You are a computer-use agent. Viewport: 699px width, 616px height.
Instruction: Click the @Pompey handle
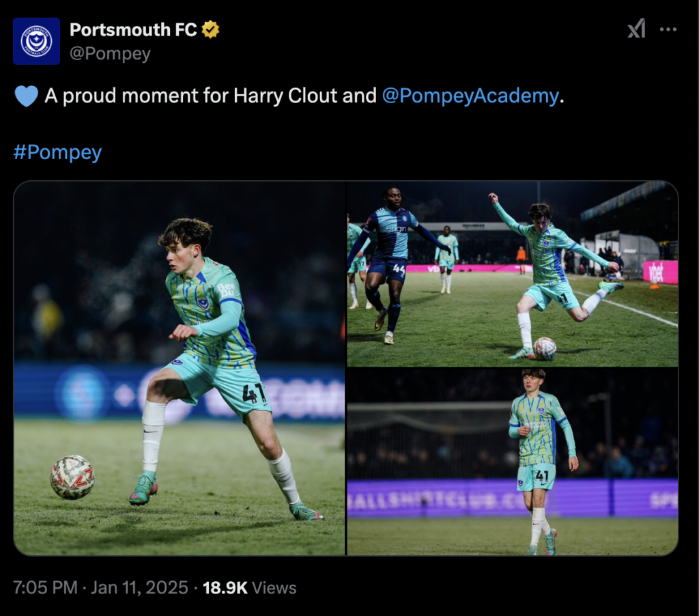110,54
